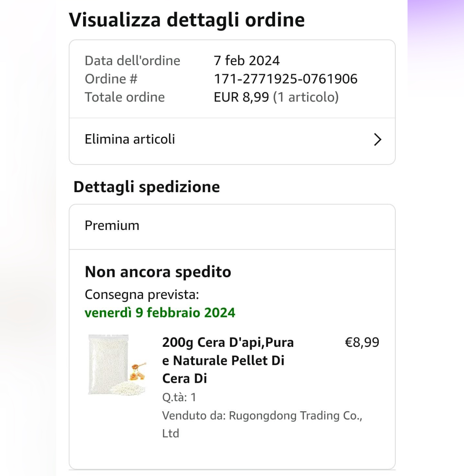The image size is (464, 476).
Task: Select order number 171-2771925-0761906
Action: 286,79
